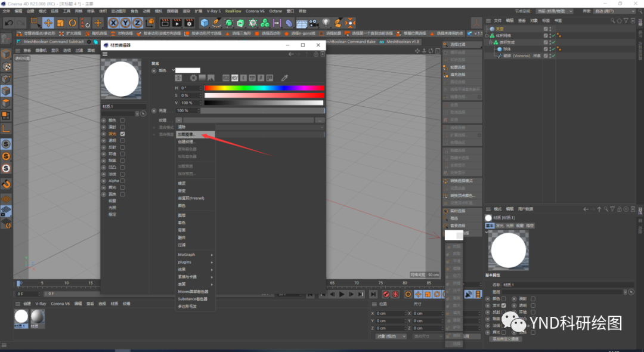Click the timeline Play button
Image resolution: width=644 pixels, height=352 pixels.
point(342,294)
